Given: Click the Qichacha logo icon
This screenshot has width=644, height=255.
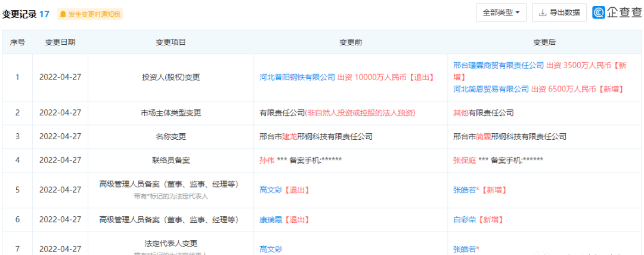Looking at the screenshot, I should 599,13.
